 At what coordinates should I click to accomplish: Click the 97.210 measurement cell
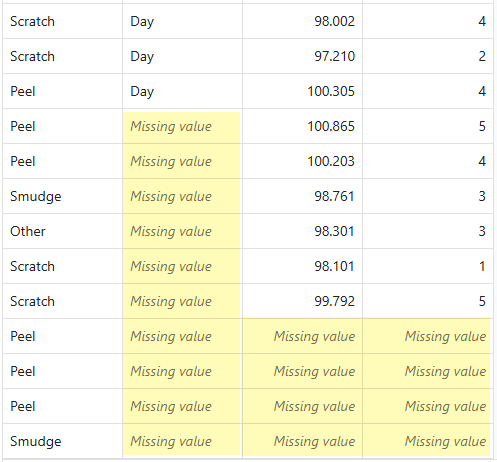[302, 56]
